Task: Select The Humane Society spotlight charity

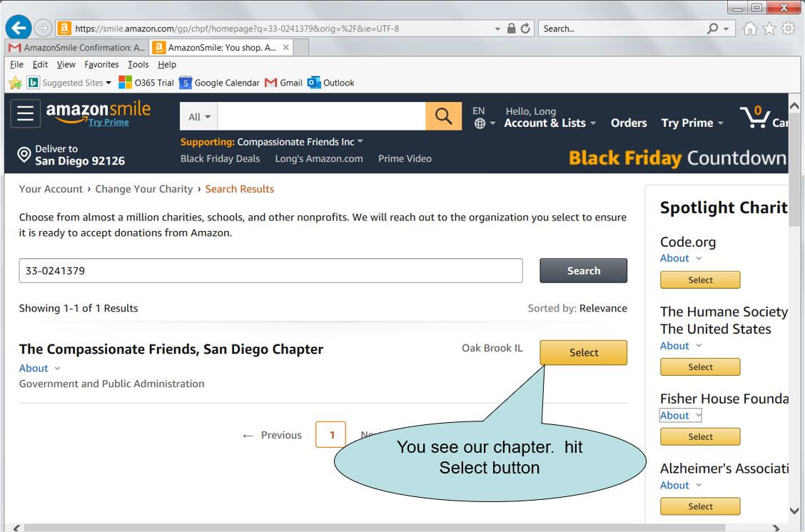Action: click(x=700, y=367)
